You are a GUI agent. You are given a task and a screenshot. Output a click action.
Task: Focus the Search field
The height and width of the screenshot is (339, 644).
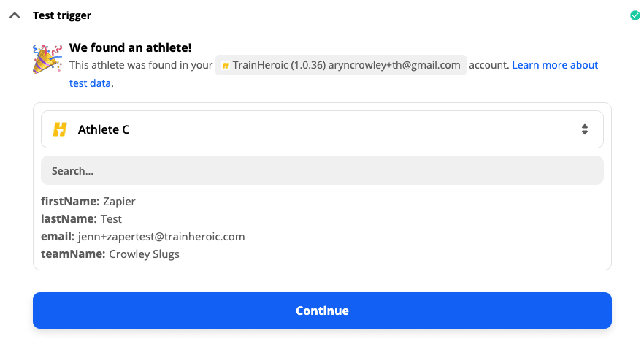click(322, 170)
